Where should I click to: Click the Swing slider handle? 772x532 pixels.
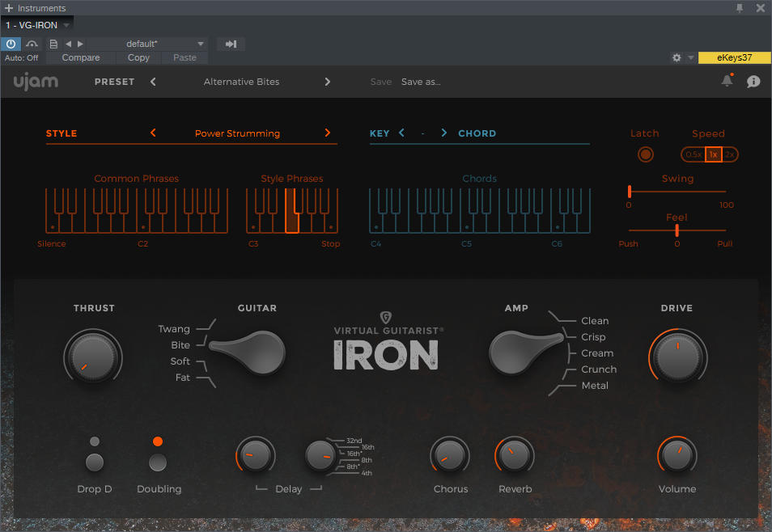[630, 192]
